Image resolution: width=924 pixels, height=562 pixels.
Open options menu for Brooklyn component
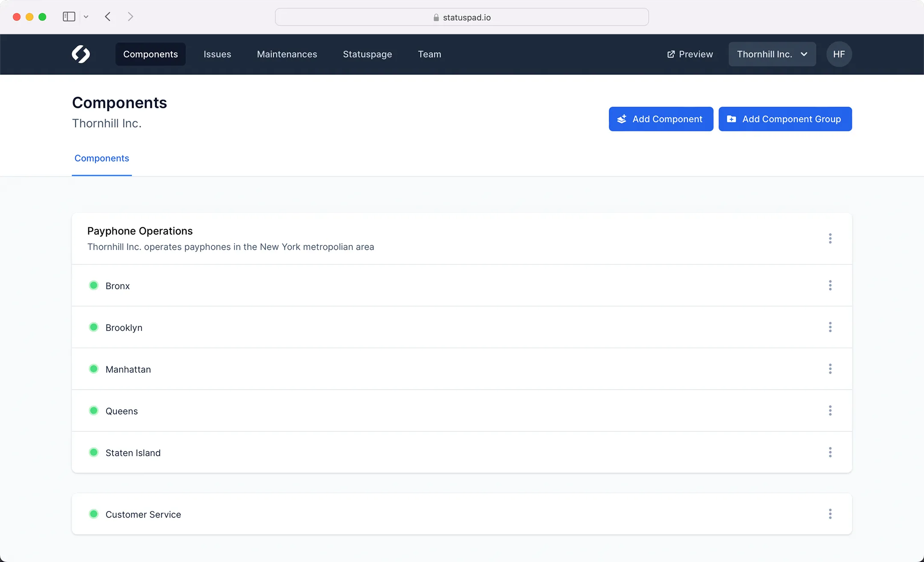(830, 327)
